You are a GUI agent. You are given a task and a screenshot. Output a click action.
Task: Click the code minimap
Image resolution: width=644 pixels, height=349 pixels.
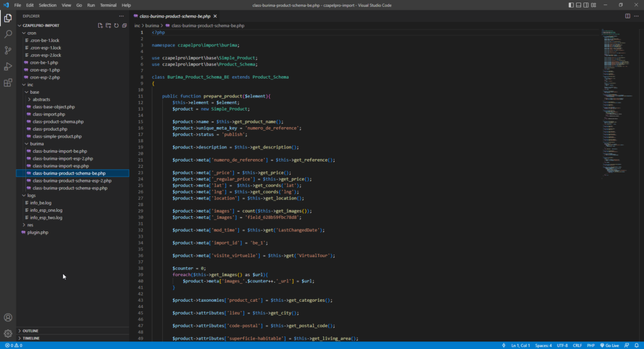click(x=618, y=102)
